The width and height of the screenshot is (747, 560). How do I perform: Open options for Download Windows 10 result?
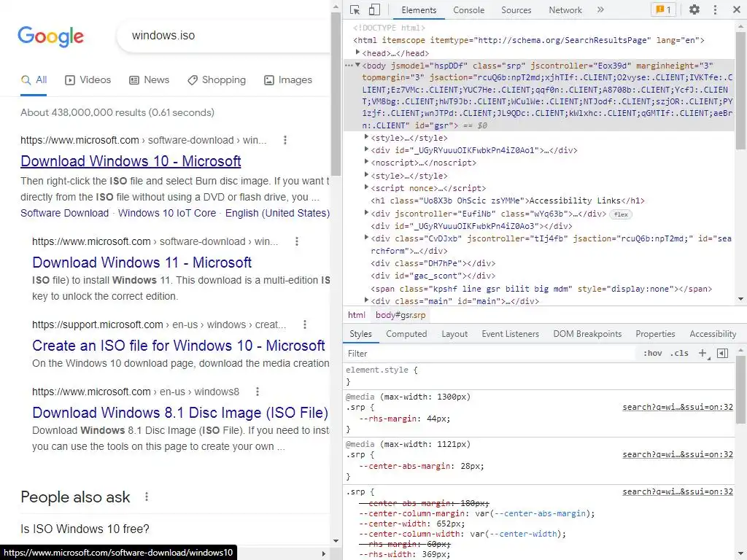[x=285, y=140]
